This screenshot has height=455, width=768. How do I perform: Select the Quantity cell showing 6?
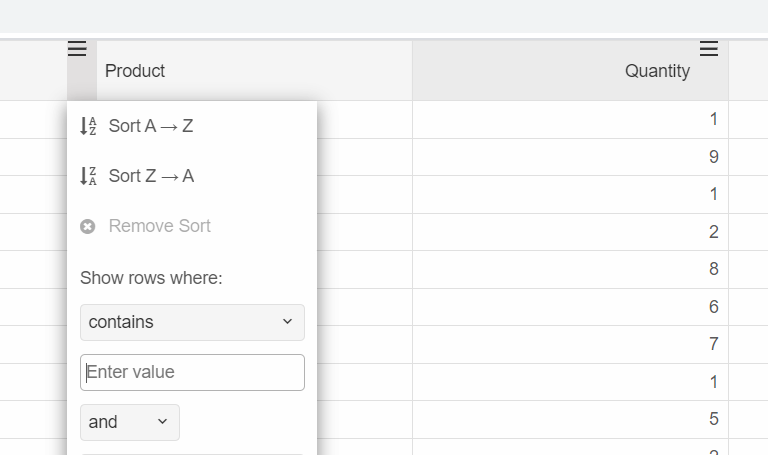[x=570, y=307]
